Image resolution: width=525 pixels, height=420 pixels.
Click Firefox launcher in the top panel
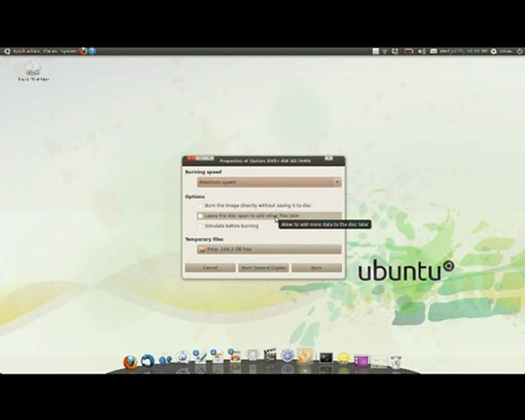83,51
